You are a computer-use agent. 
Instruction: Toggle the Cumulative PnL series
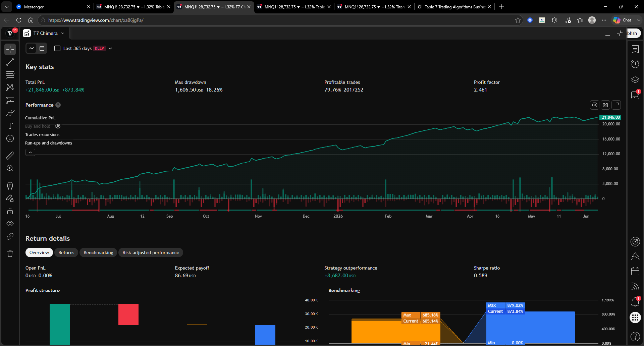click(x=40, y=118)
